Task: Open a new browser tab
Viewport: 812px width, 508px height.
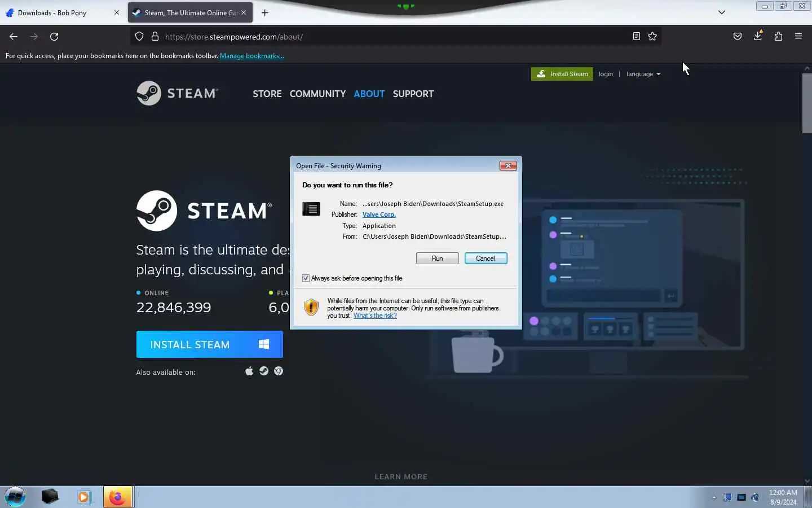Action: [x=265, y=12]
